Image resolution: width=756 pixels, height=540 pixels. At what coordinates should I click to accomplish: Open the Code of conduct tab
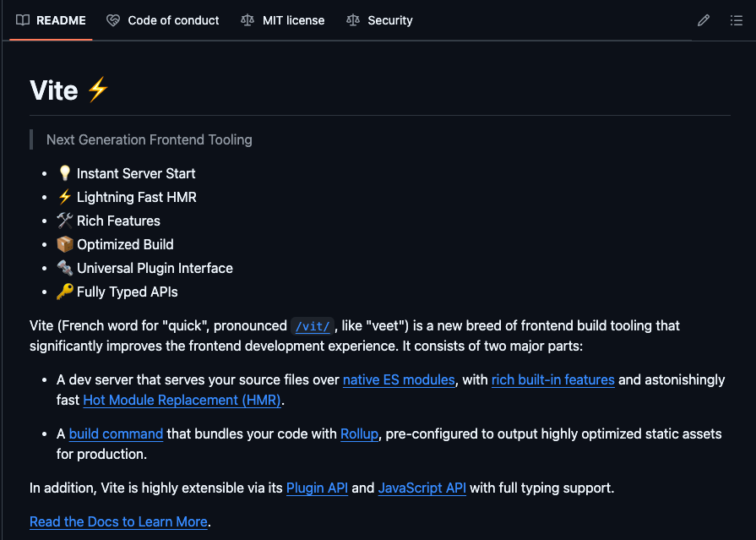click(x=173, y=20)
